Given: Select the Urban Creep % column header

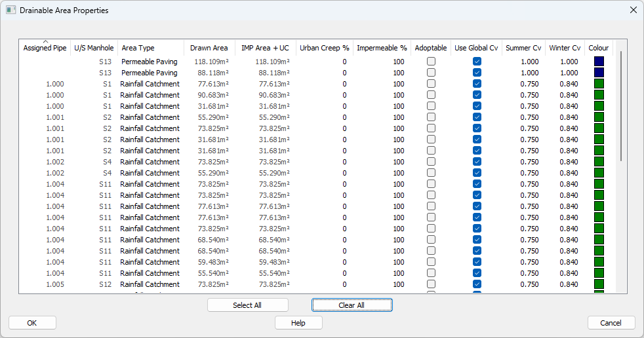Looking at the screenshot, I should coord(324,48).
